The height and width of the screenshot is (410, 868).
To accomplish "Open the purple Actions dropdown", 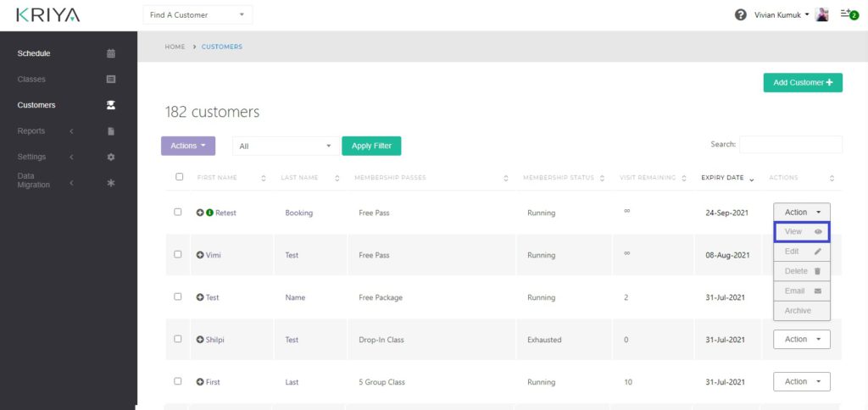I will click(187, 146).
